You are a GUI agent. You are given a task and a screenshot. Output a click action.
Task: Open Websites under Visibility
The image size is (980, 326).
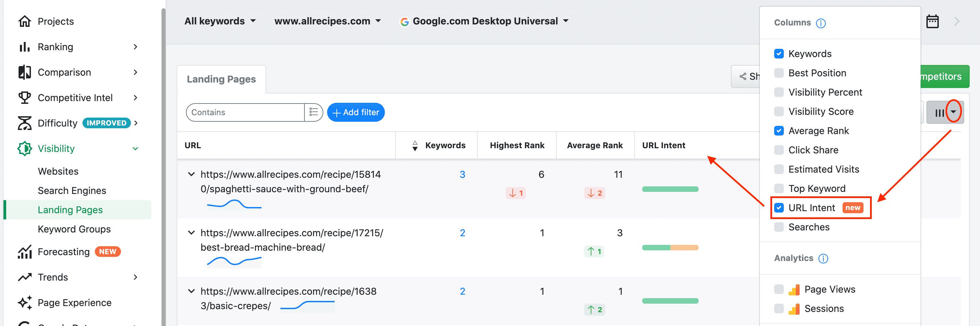(x=58, y=171)
